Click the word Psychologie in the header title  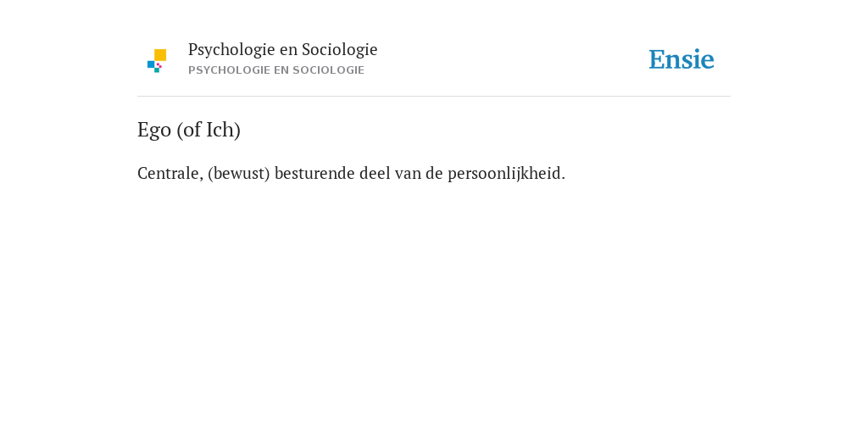[231, 50]
